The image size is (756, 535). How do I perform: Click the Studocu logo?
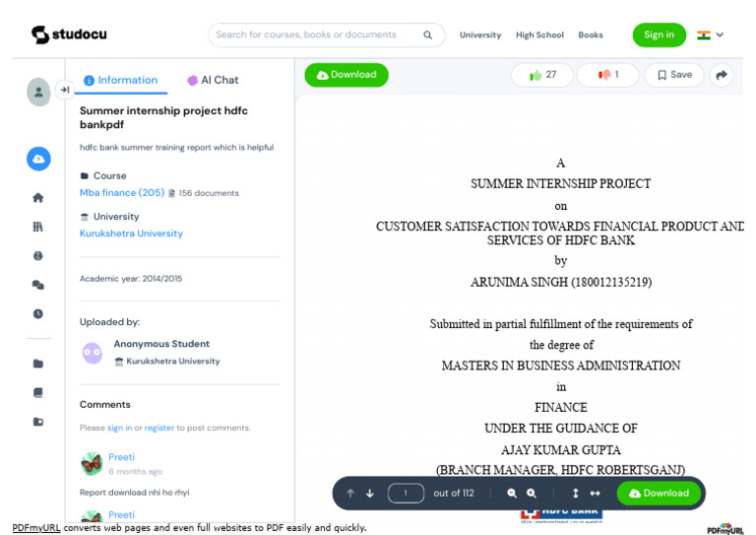pyautogui.click(x=69, y=34)
